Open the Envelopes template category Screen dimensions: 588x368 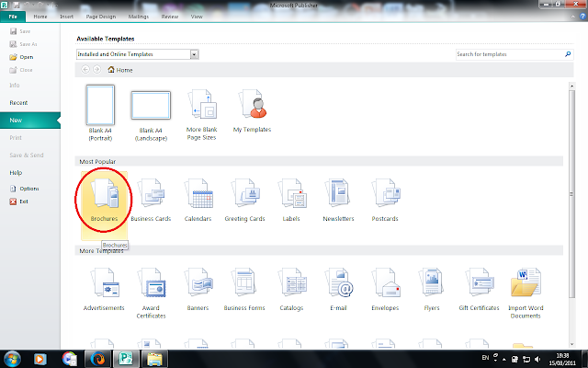(385, 289)
